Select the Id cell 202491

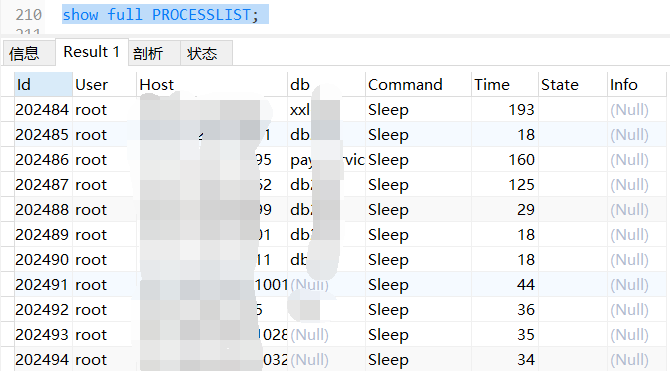coord(42,284)
